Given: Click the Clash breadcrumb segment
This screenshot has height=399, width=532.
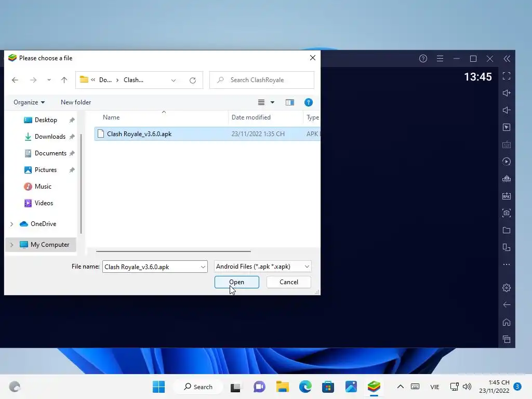Looking at the screenshot, I should [x=134, y=80].
